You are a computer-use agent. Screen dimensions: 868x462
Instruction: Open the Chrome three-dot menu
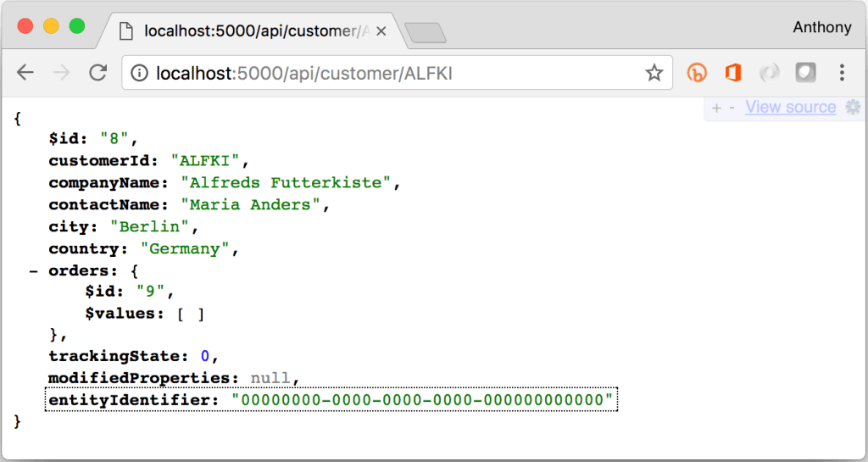coord(842,73)
